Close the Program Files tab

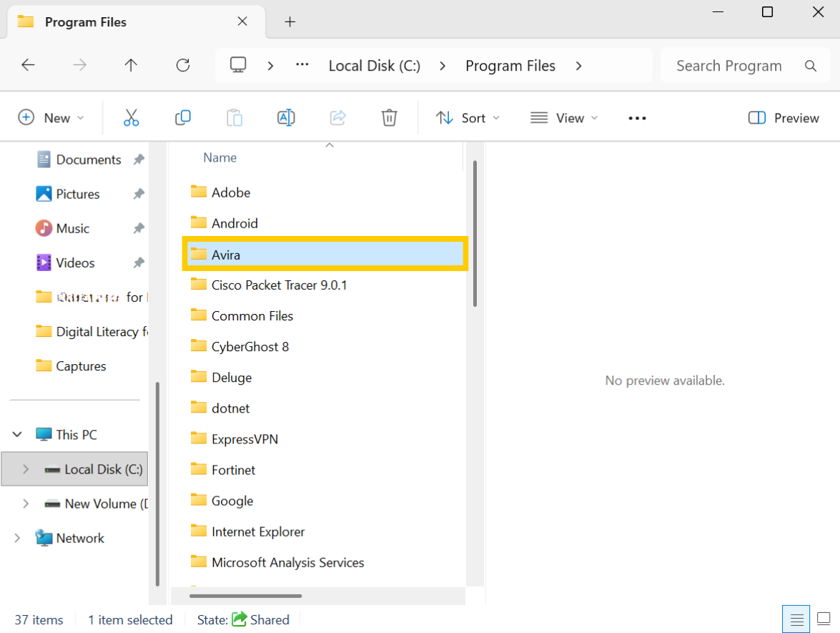tap(242, 21)
